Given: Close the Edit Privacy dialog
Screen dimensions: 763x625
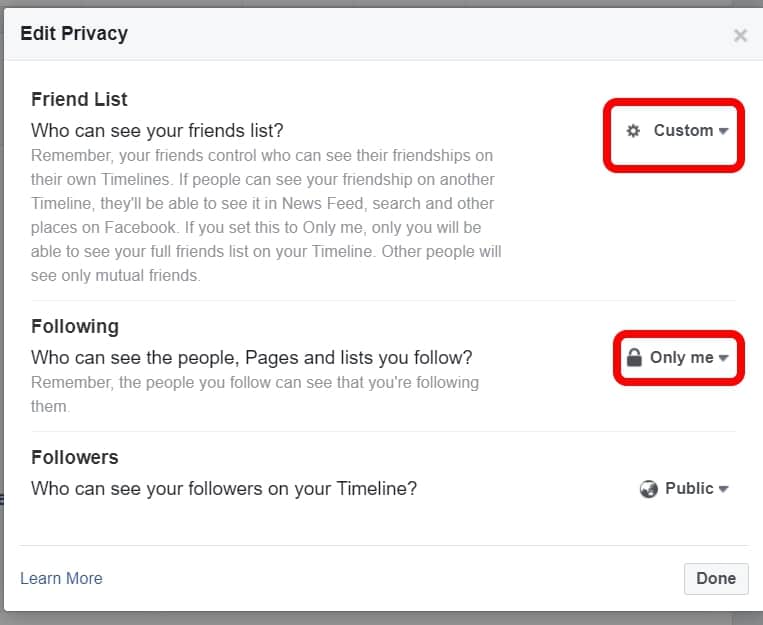Looking at the screenshot, I should pyautogui.click(x=740, y=36).
